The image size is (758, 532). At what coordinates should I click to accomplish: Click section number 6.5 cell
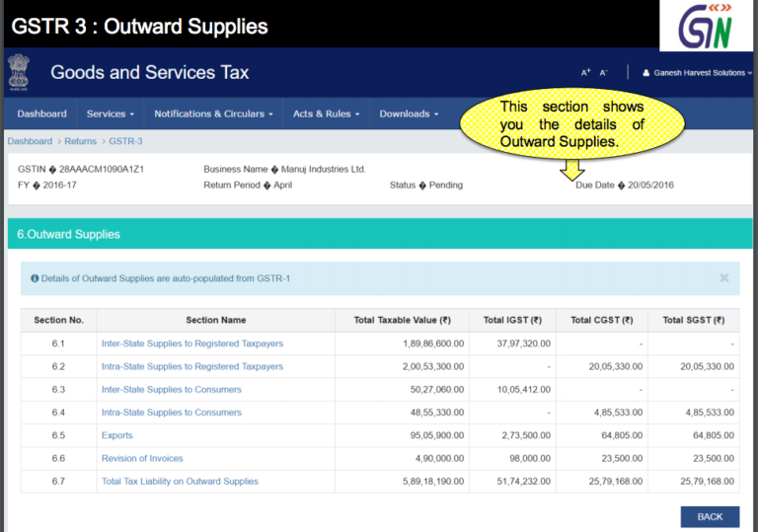pos(58,435)
